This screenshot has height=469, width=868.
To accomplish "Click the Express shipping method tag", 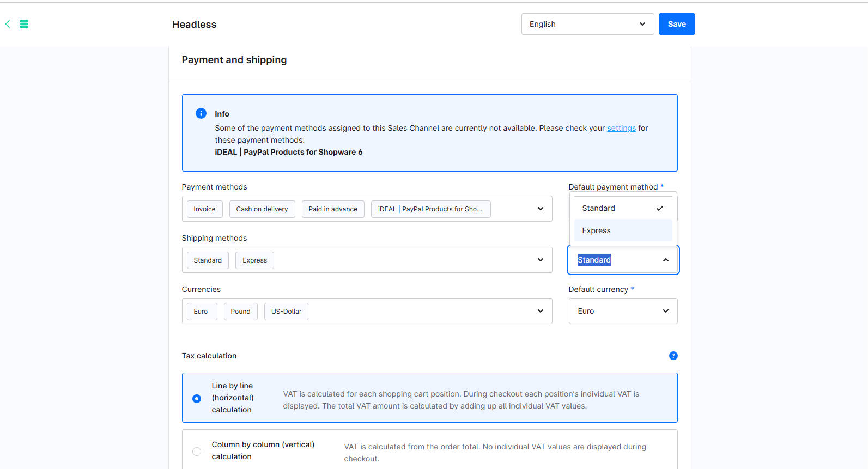I will (x=254, y=260).
